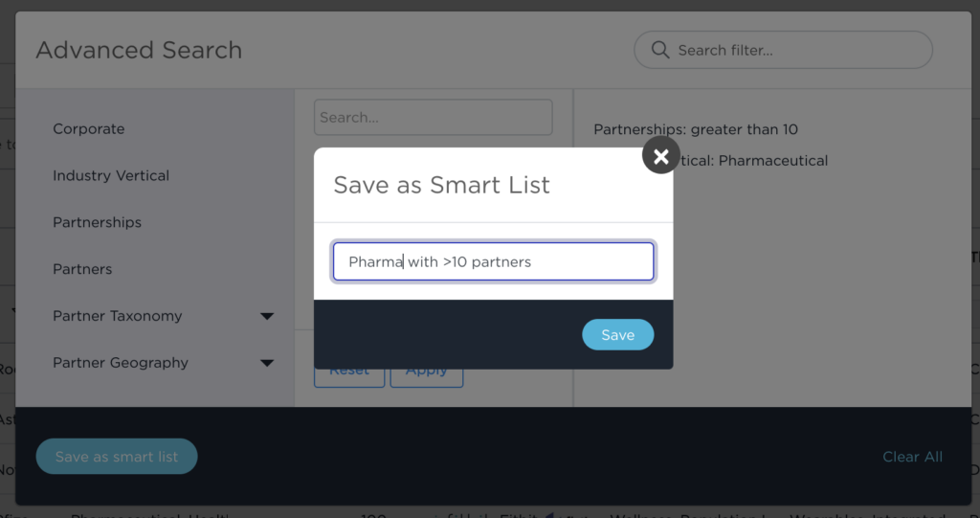Select the Partnerships: greater than 10 filter
The height and width of the screenshot is (518, 980).
(x=696, y=129)
